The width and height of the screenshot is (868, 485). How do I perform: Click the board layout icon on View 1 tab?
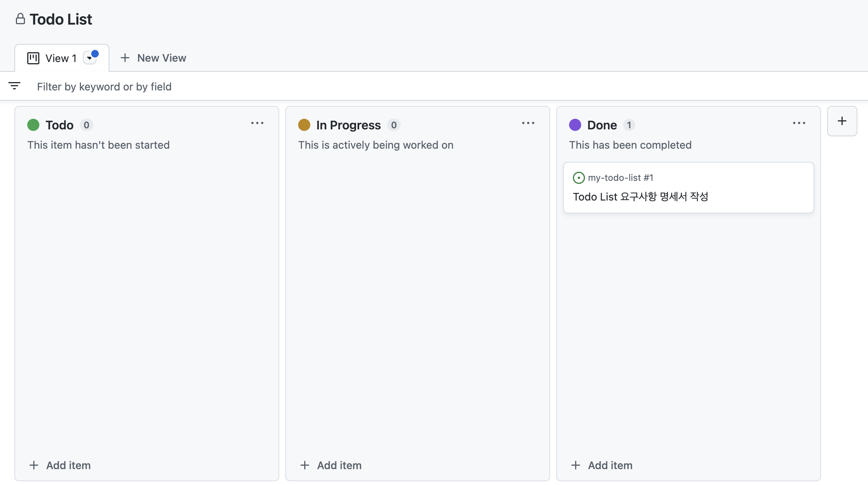click(33, 58)
